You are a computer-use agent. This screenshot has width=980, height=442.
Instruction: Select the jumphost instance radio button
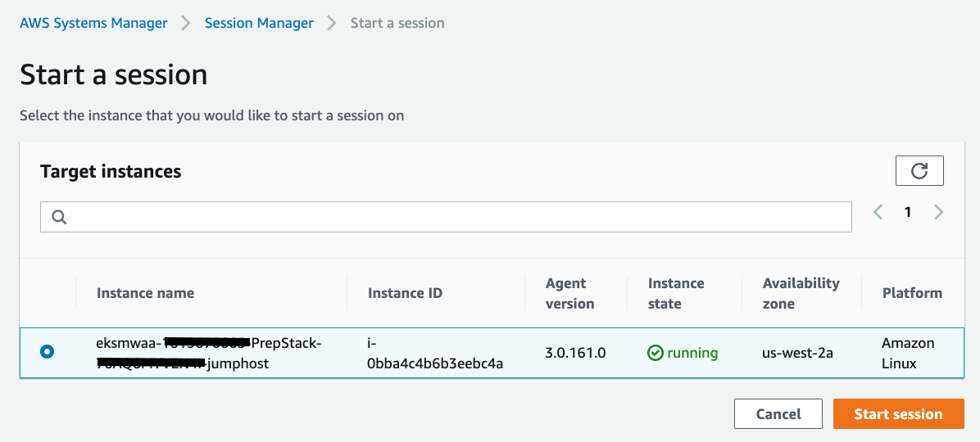(48, 352)
